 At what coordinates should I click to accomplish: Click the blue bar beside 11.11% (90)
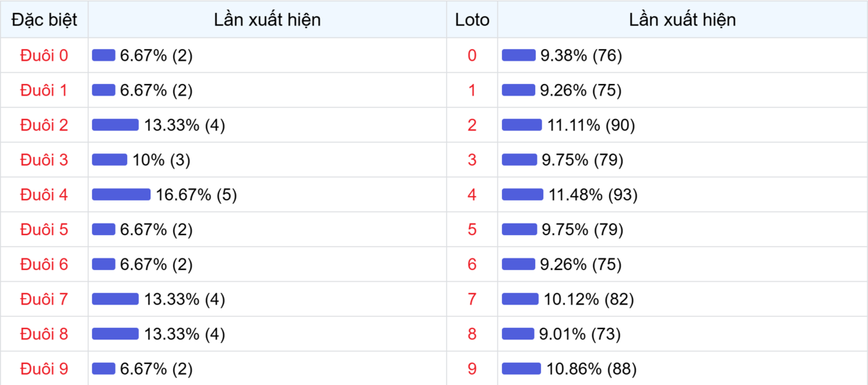click(x=522, y=125)
